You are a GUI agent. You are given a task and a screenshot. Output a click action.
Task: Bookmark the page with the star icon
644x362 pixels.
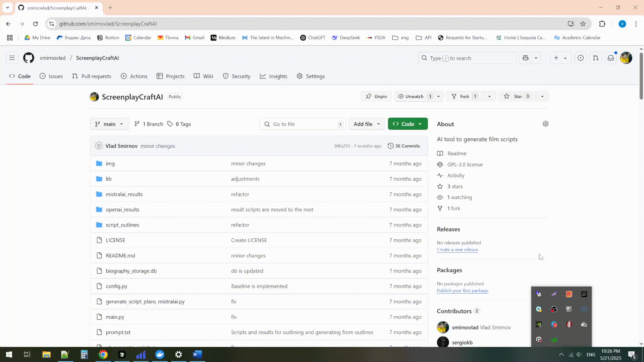coord(583,24)
